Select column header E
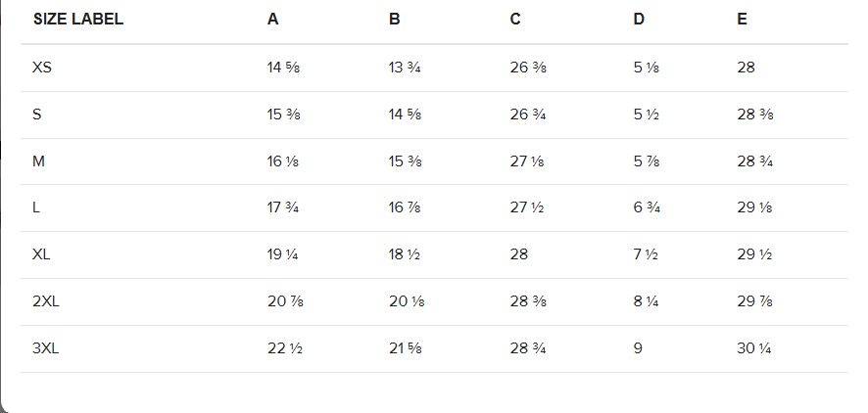 tap(742, 20)
